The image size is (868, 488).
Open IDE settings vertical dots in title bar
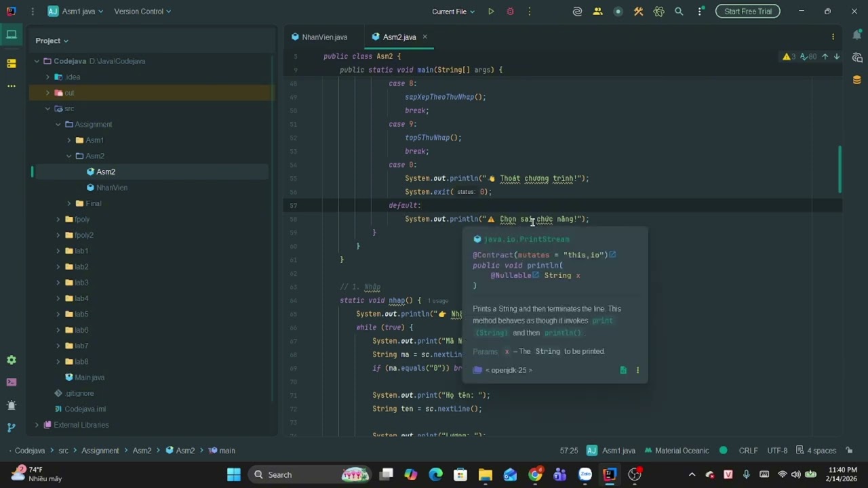[699, 12]
